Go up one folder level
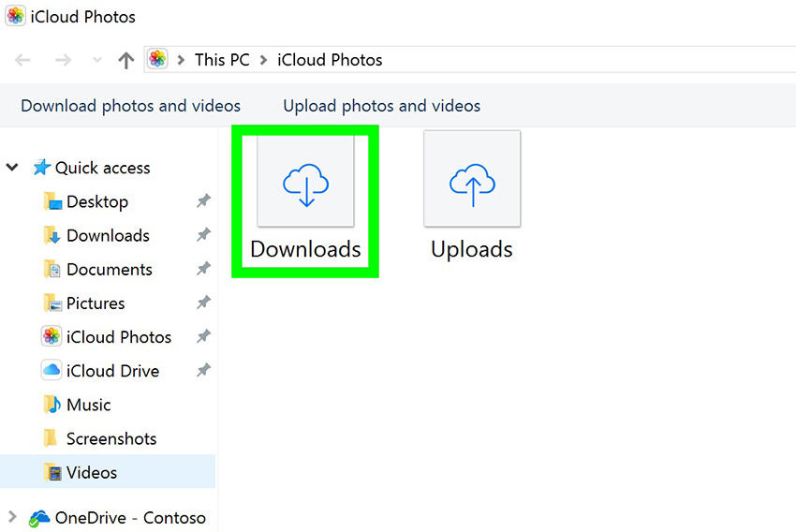The height and width of the screenshot is (532, 796). point(125,60)
